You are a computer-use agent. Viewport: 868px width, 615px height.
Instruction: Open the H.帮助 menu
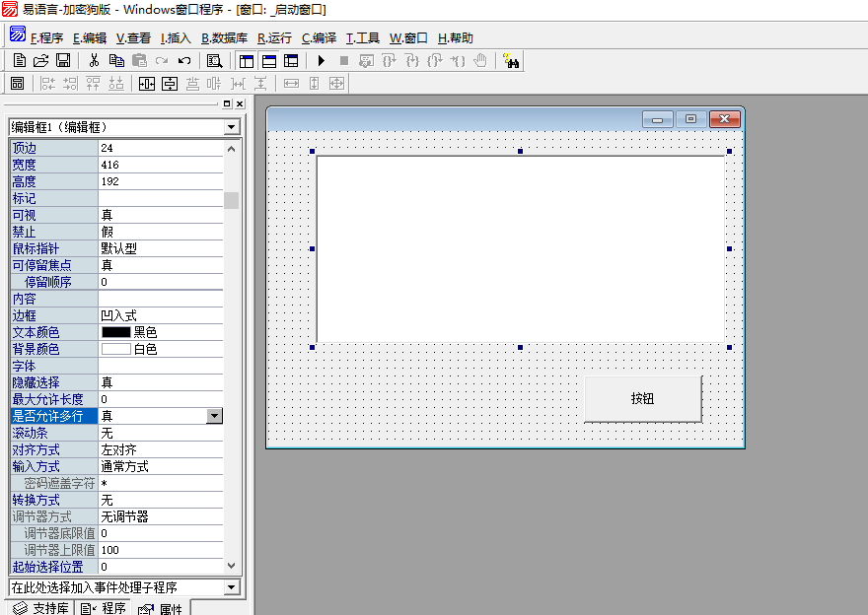[455, 38]
